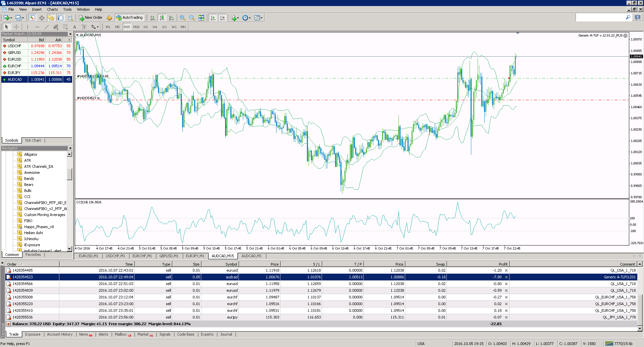Switch timeframe to M30
This screenshot has width=644, height=347.
pos(136,27)
